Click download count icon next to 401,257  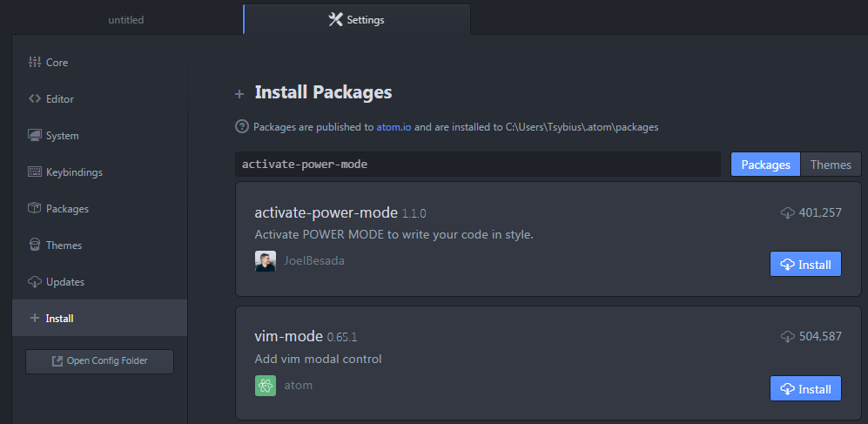[788, 212]
